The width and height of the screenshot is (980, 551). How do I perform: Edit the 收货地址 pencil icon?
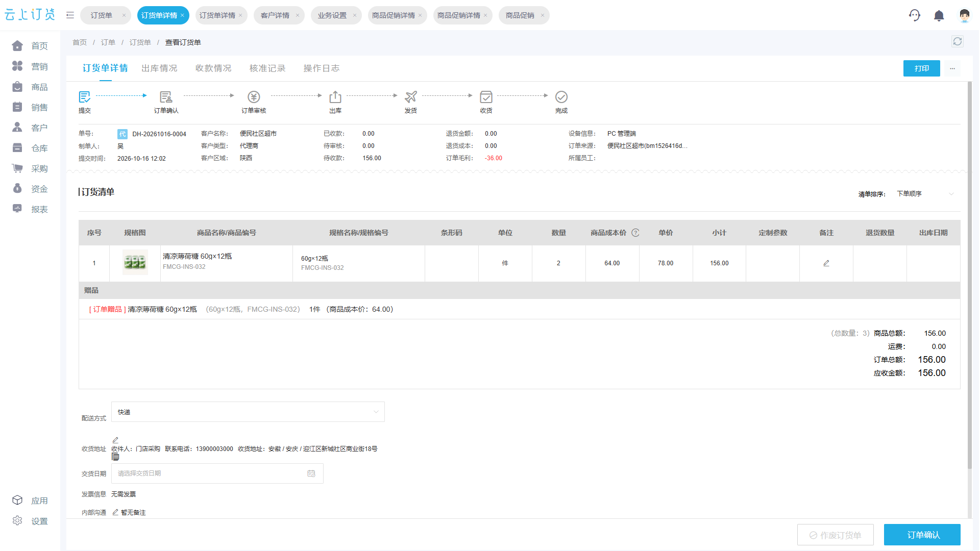(115, 440)
